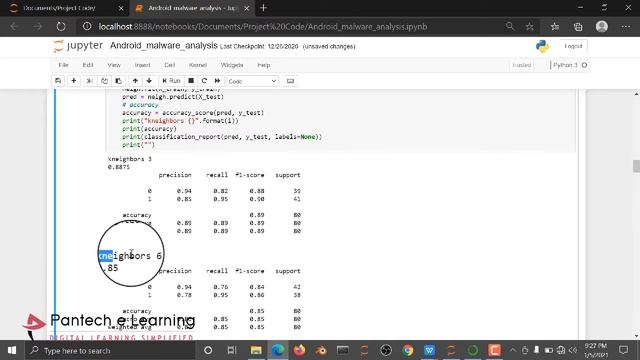Refresh the current page

61,27
